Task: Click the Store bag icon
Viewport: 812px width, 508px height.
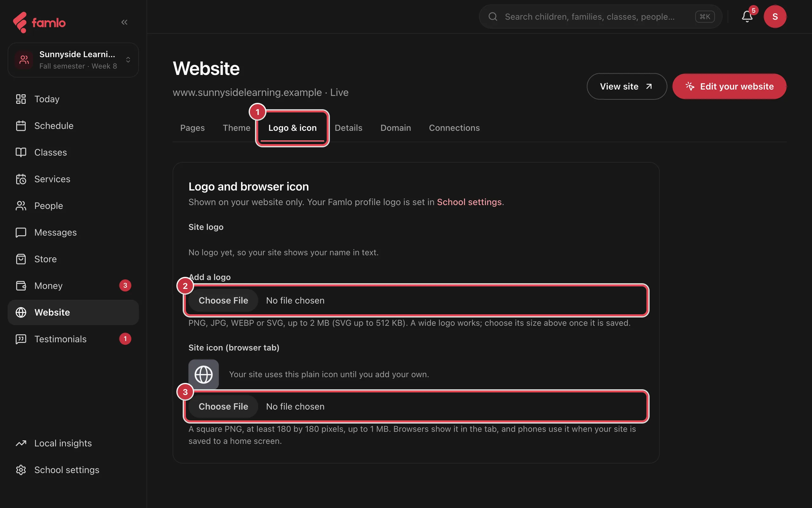Action: [21, 259]
